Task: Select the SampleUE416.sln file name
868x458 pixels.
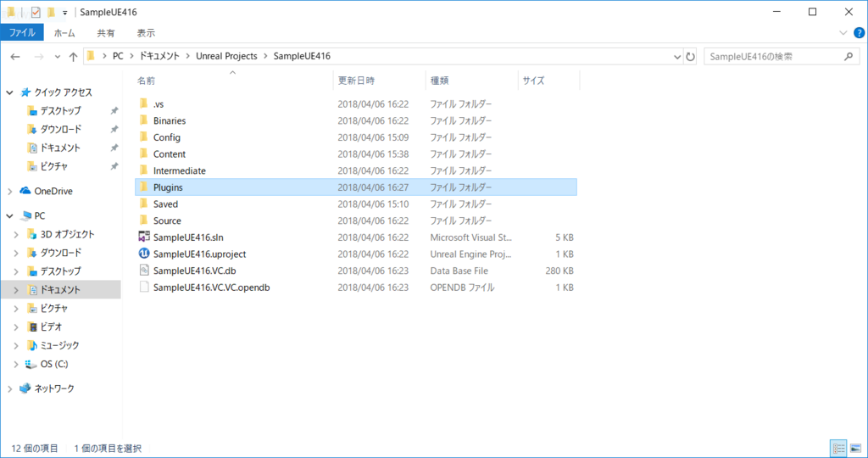Action: click(x=188, y=237)
